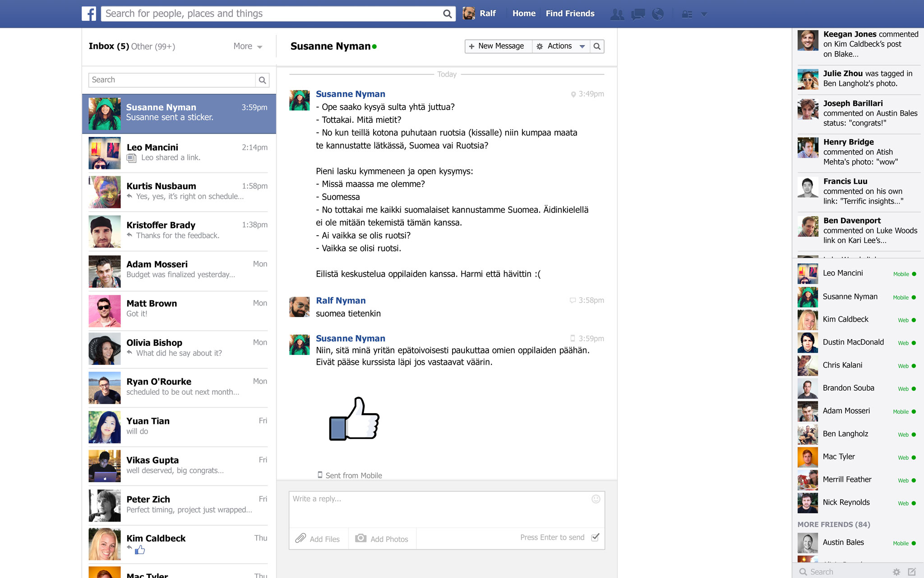Search within the conversation magnifier button
Viewport: 924px width, 578px height.
(597, 46)
